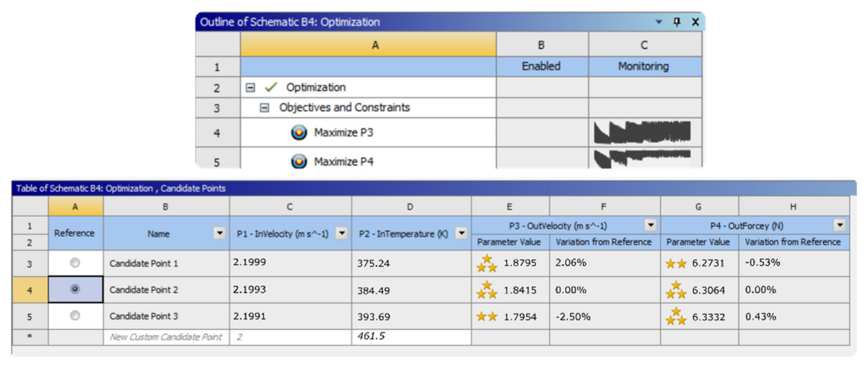Select Candidate Point 1 as reference
Screen dimensions: 868x367
(x=75, y=263)
